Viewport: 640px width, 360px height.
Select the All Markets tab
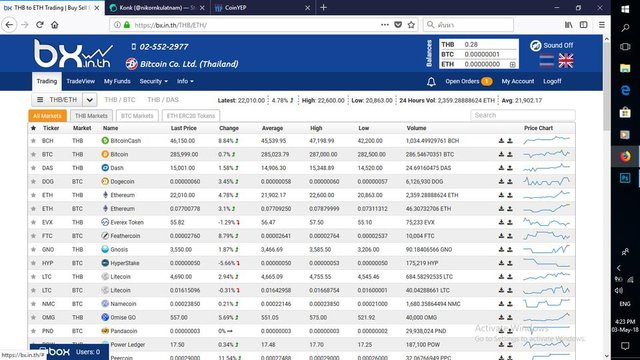47,116
